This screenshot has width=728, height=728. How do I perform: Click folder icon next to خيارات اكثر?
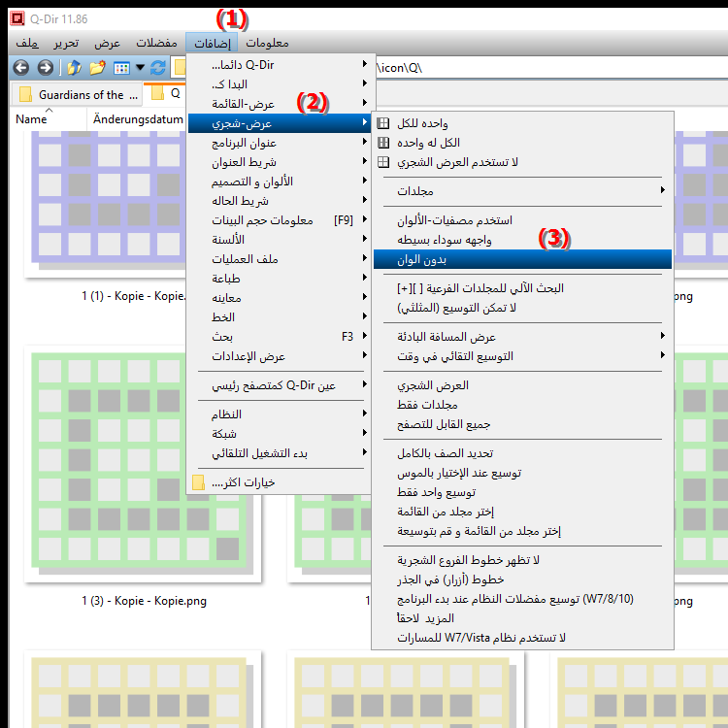(x=198, y=482)
